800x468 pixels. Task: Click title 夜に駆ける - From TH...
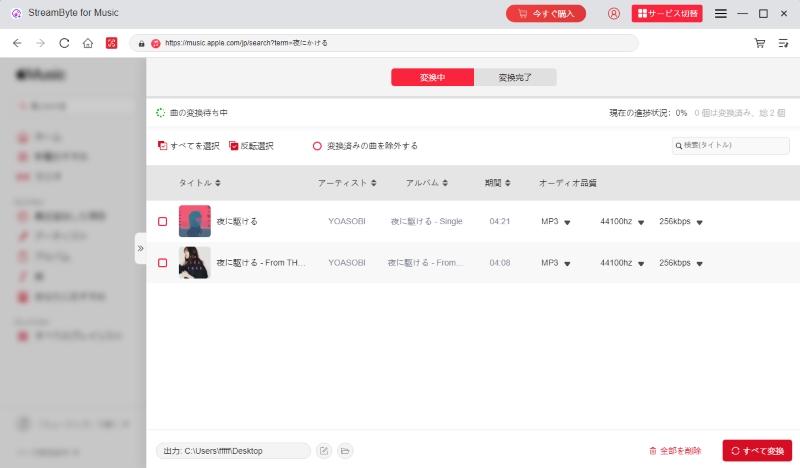[x=261, y=263]
